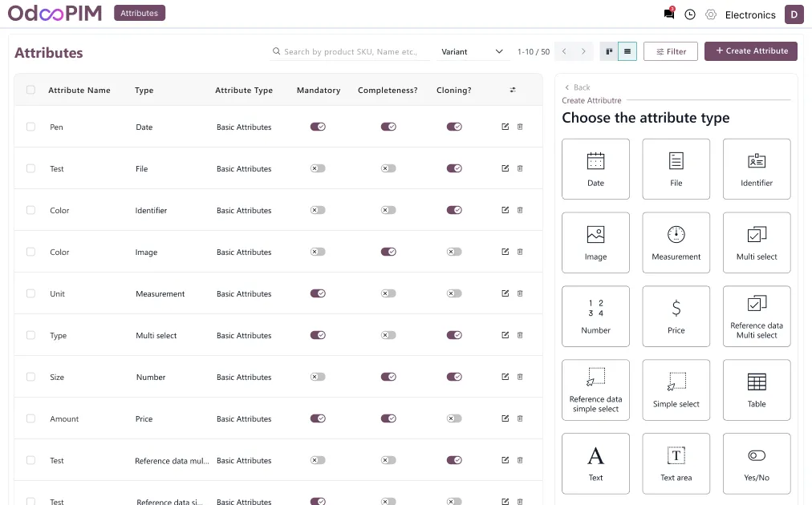This screenshot has height=505, width=812.
Task: Click the edit icon for Pen row
Action: (x=505, y=127)
